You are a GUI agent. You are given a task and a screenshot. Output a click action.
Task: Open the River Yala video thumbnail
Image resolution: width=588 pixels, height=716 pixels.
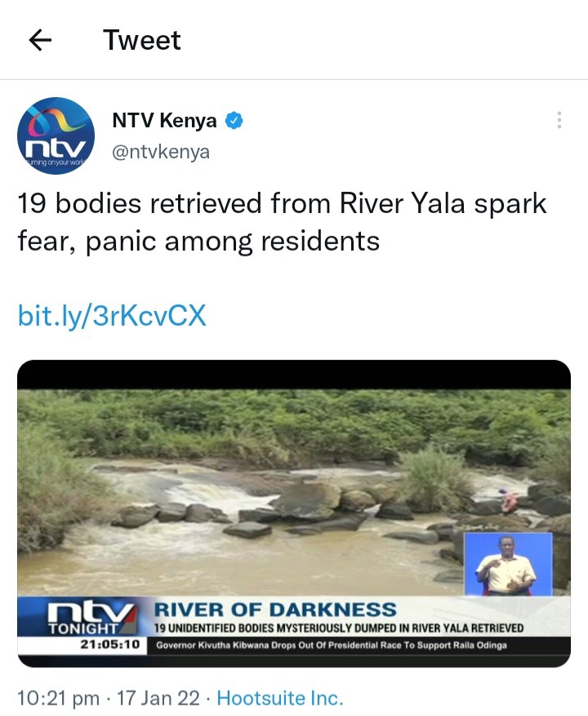pyautogui.click(x=294, y=514)
